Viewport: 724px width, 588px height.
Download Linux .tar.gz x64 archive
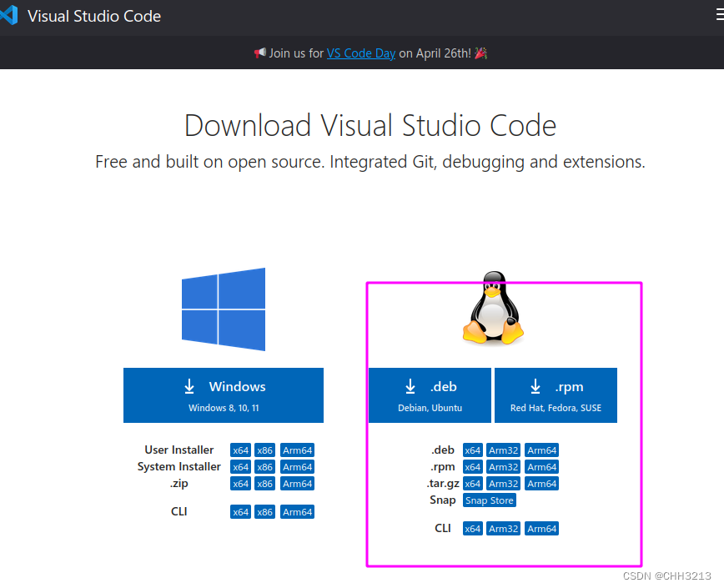coord(472,483)
